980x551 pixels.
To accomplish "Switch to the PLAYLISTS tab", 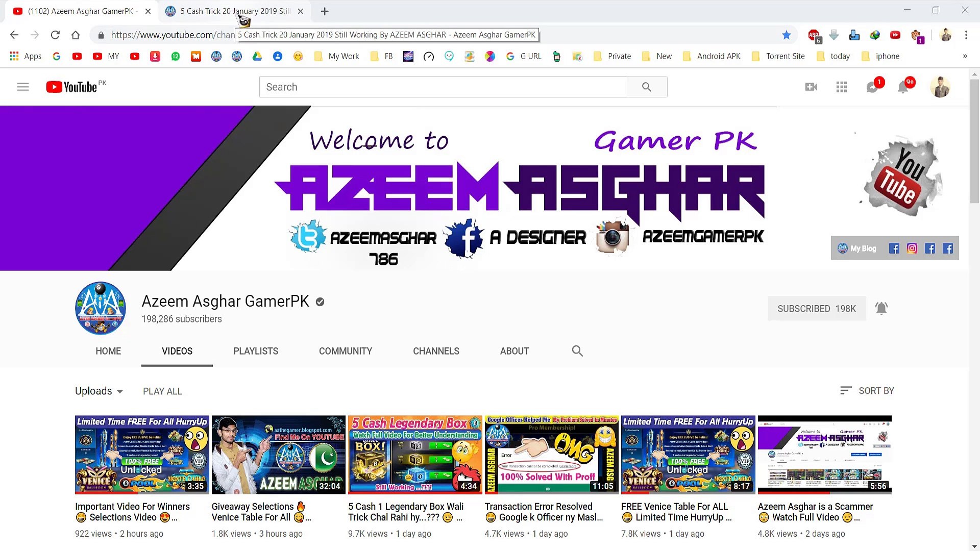I will [x=256, y=351].
